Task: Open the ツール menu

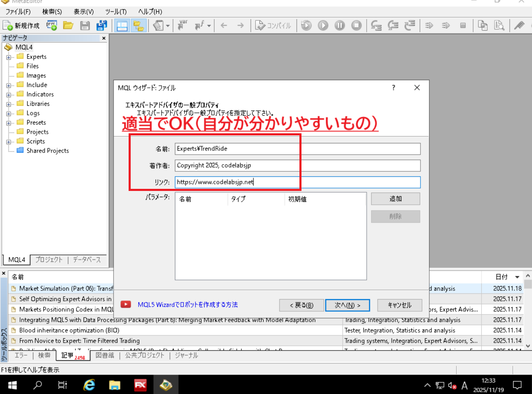Action: coord(115,12)
